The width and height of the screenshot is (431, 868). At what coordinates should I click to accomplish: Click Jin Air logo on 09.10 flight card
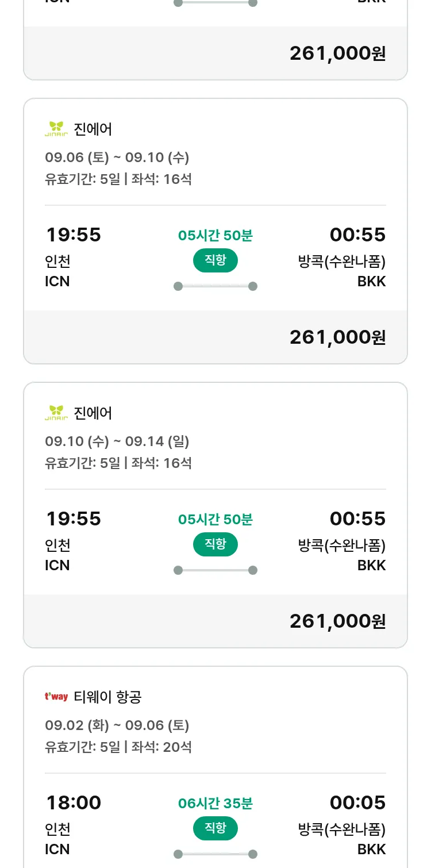(x=56, y=413)
